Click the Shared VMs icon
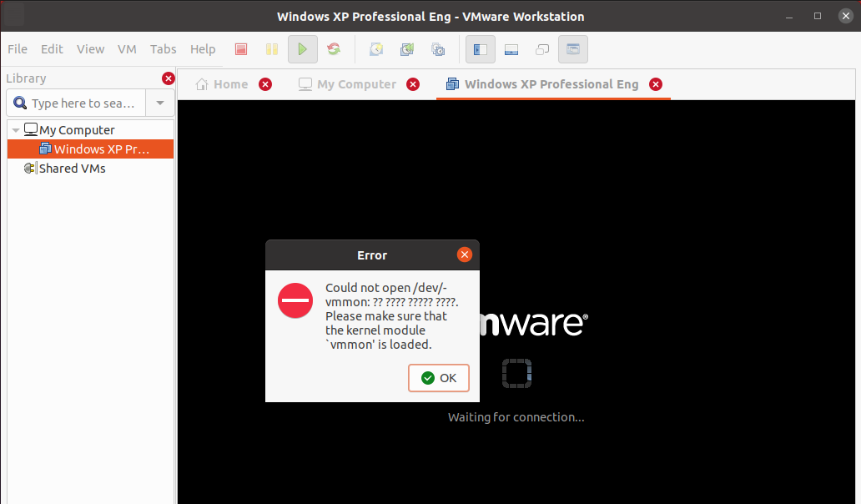The width and height of the screenshot is (861, 504). point(30,168)
